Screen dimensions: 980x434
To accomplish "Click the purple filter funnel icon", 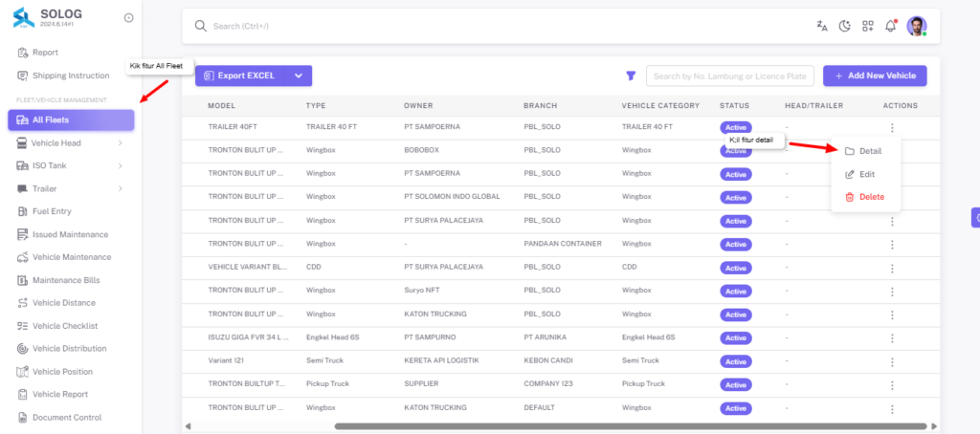I will point(631,76).
